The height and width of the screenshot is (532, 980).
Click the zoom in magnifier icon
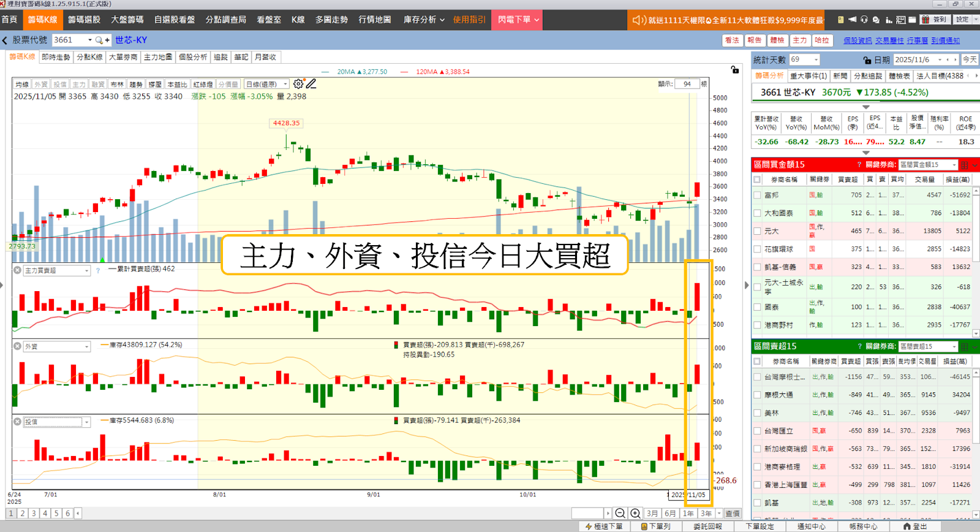pos(635,514)
